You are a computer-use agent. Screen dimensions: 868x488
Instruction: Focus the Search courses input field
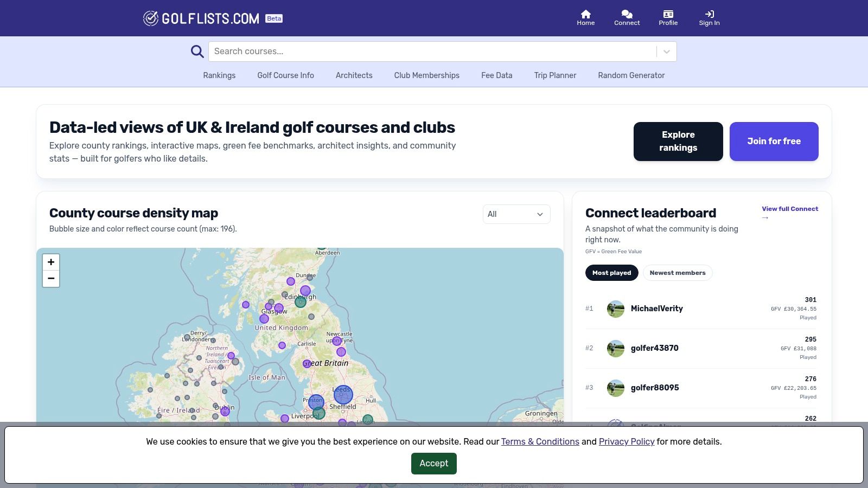coord(432,52)
